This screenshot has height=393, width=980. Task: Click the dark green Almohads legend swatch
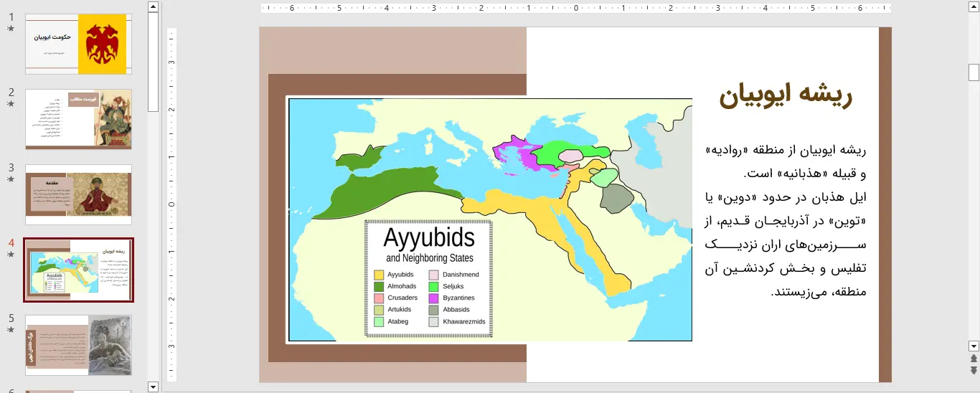point(379,286)
